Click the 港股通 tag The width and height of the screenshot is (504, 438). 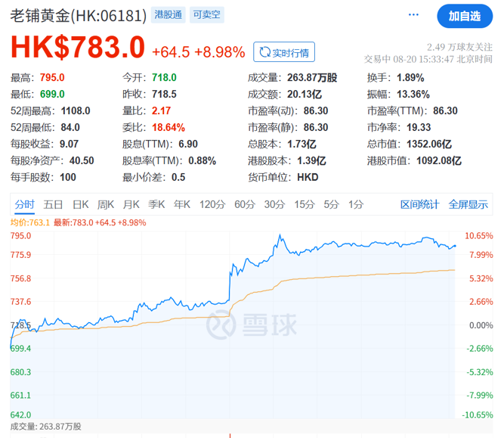168,15
